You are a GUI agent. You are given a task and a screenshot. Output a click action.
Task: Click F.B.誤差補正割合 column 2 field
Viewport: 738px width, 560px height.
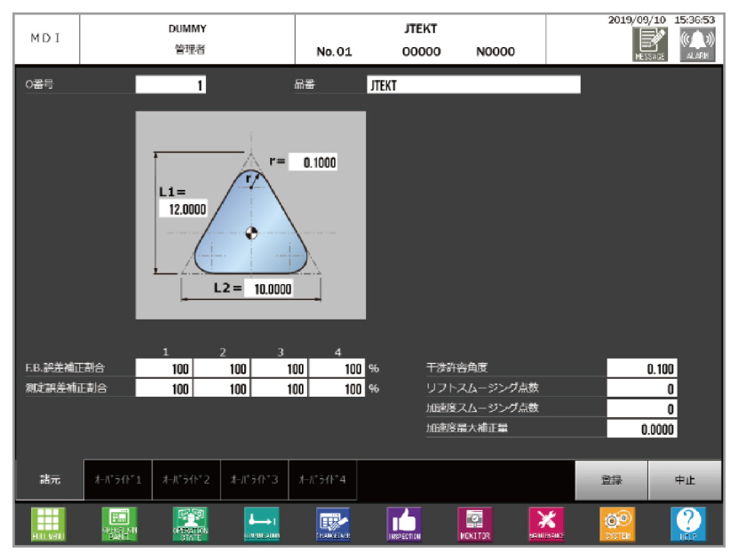click(222, 368)
